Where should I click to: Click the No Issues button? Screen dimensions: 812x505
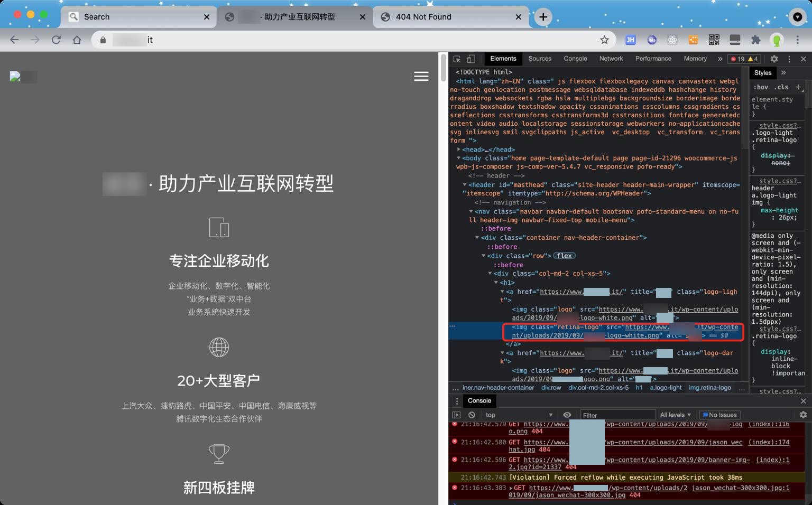(719, 415)
